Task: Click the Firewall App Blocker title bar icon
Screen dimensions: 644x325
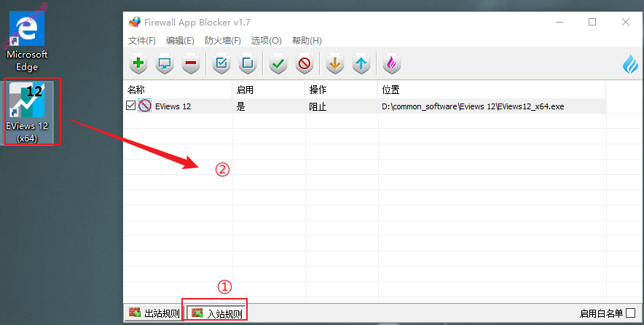Action: [134, 22]
